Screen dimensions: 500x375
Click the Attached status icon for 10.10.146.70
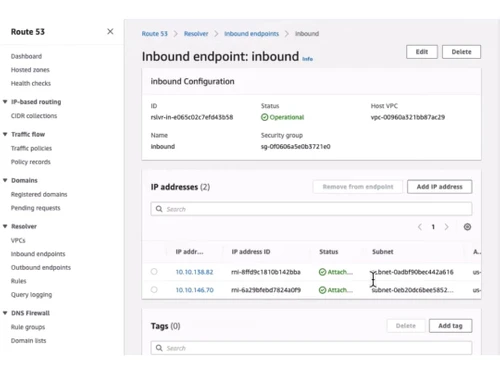pos(322,290)
